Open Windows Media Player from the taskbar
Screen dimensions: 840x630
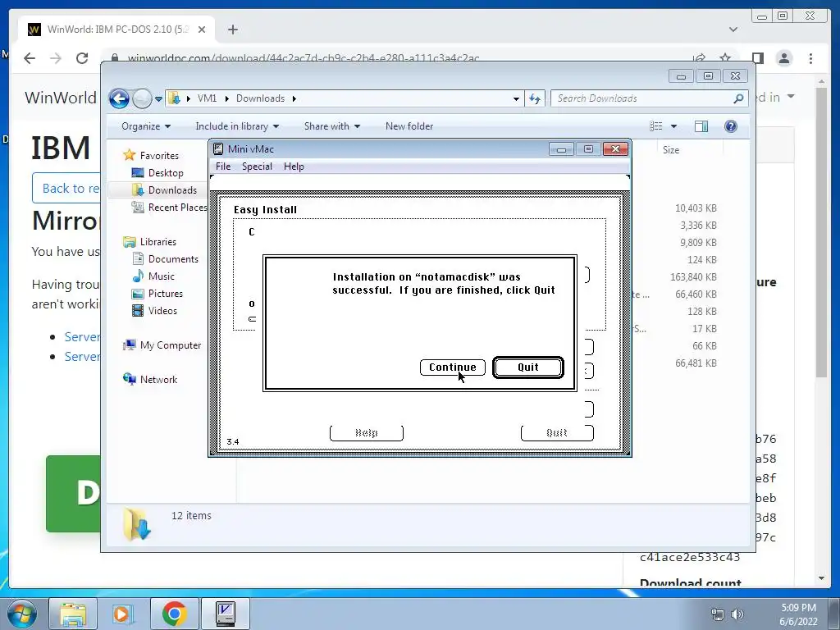[x=123, y=614]
